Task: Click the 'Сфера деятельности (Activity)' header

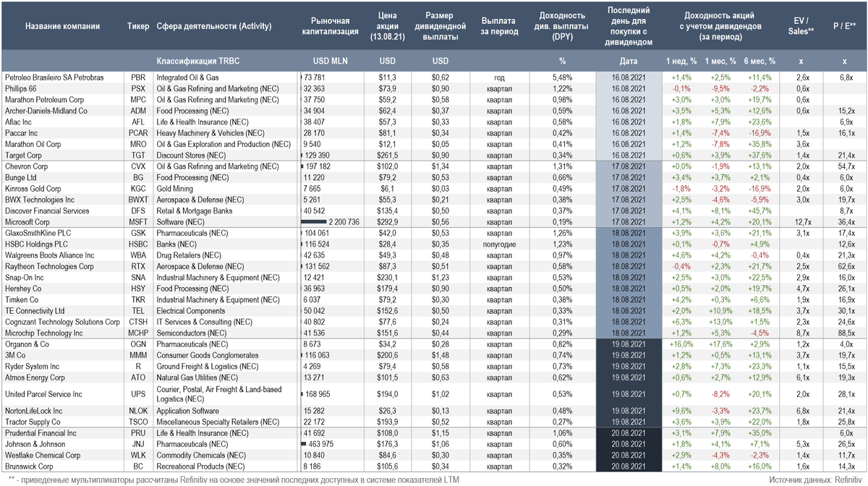Action: (x=214, y=26)
